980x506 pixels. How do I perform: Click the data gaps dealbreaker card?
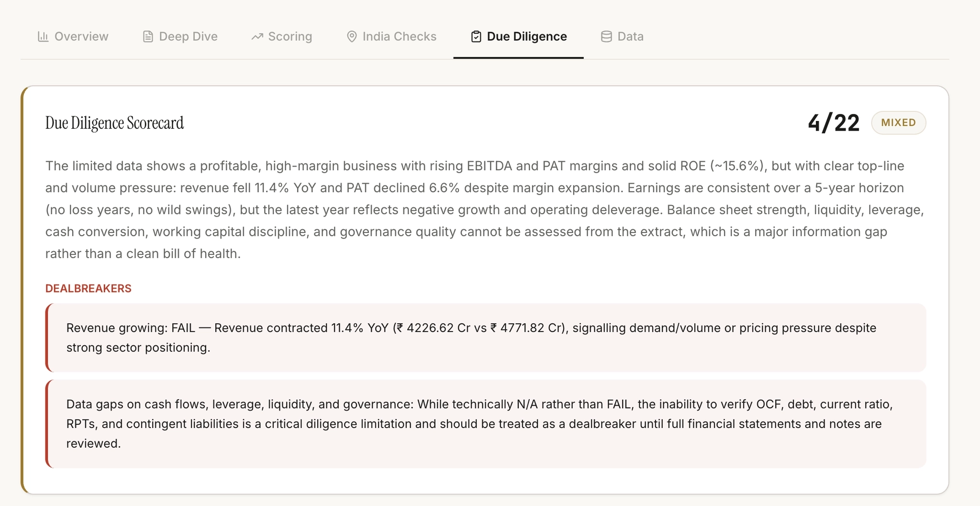[486, 424]
